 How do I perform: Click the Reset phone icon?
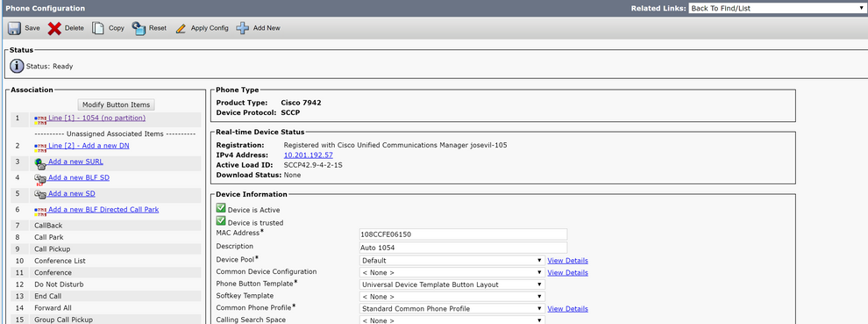pyautogui.click(x=139, y=28)
